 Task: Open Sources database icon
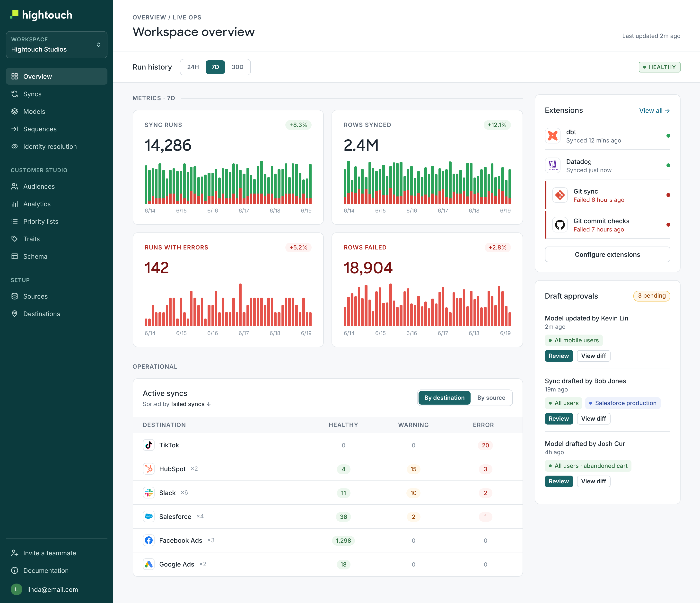coord(15,296)
